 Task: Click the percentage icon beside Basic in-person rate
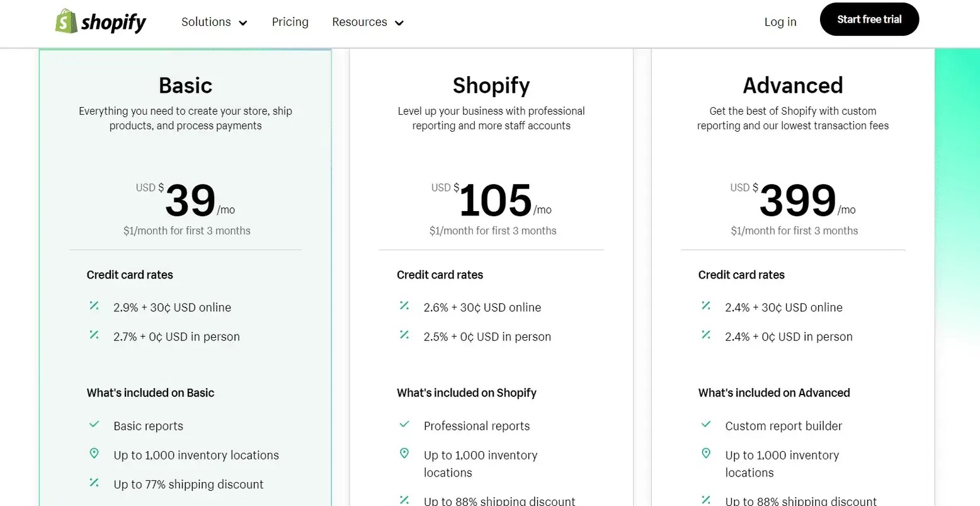pyautogui.click(x=94, y=335)
